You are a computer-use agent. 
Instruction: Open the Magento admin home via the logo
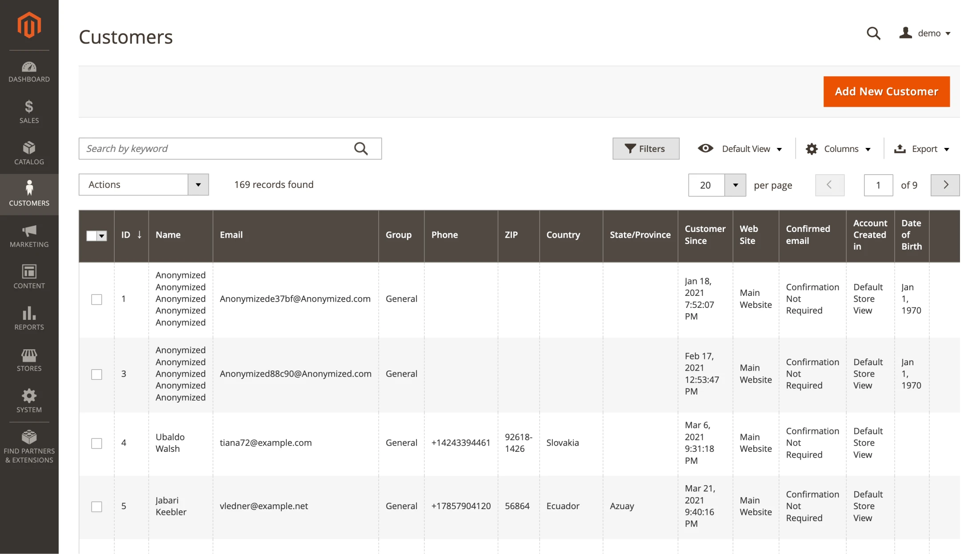click(28, 25)
